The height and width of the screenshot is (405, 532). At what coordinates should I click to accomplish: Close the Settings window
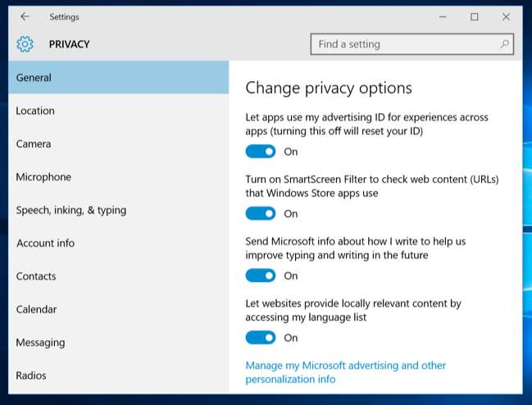pos(506,16)
